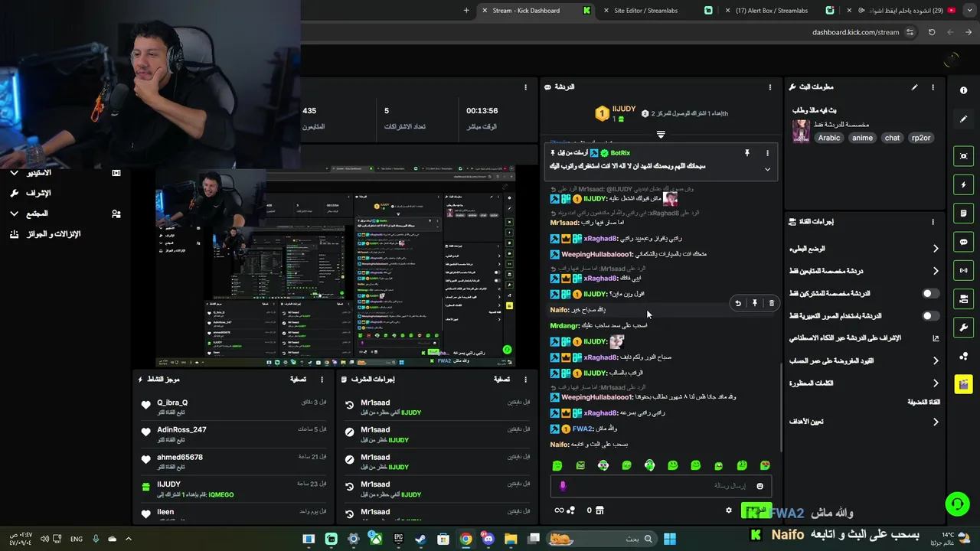This screenshot has width=980, height=551.
Task: Open the yellow clapperboard sidebar icon
Action: tap(963, 384)
